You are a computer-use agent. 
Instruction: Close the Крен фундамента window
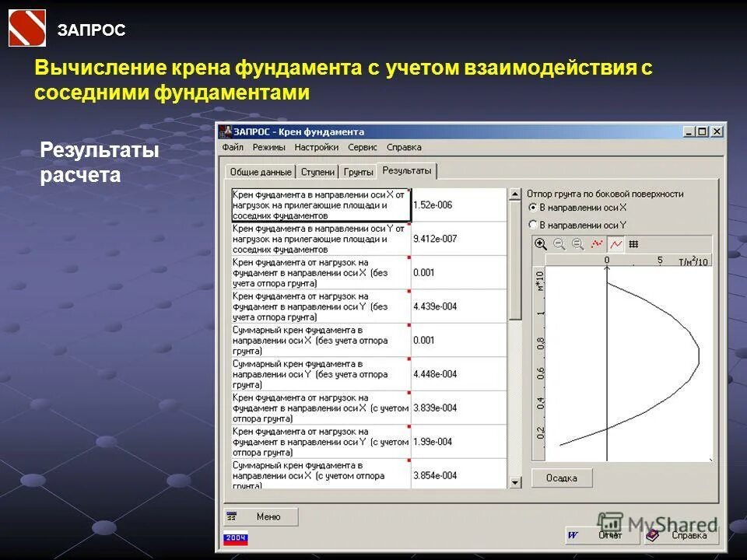click(x=717, y=131)
